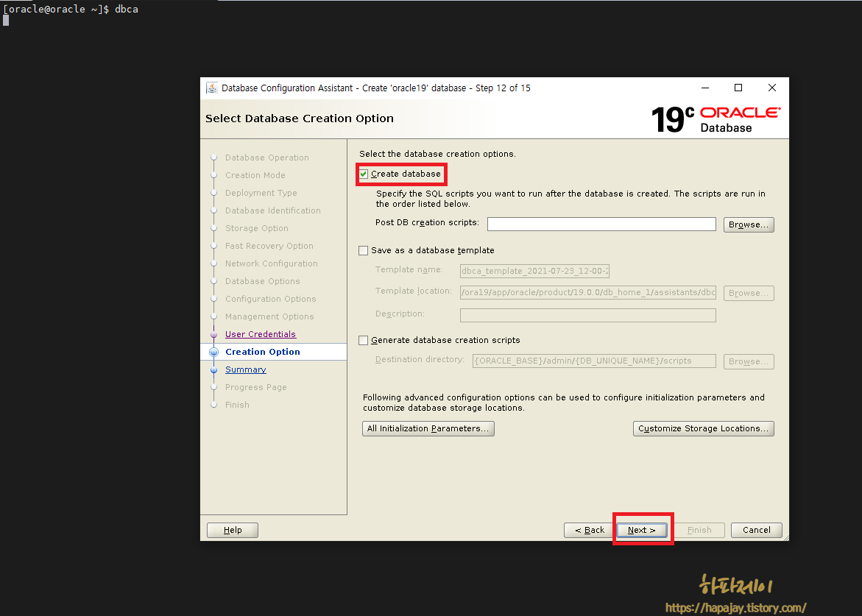
Task: Click the Java icon in title bar
Action: click(212, 88)
